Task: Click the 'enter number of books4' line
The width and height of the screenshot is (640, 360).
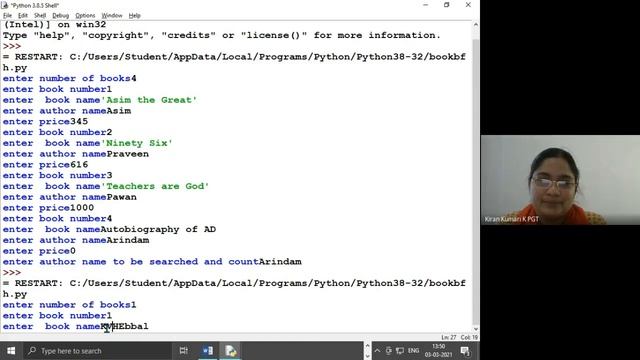Action: point(69,78)
